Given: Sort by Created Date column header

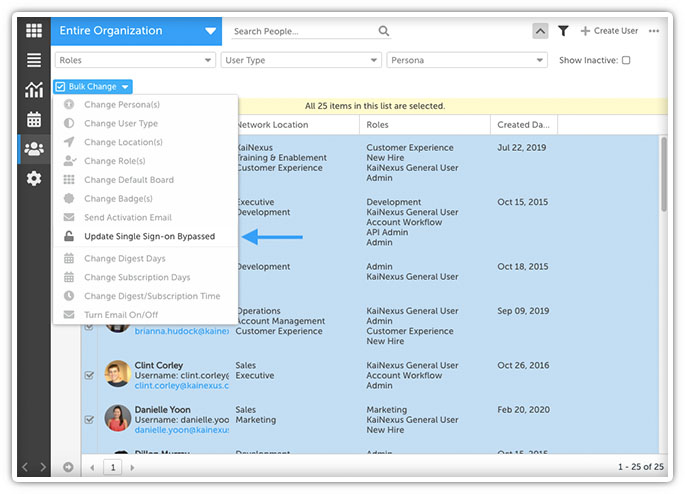Looking at the screenshot, I should (x=523, y=125).
